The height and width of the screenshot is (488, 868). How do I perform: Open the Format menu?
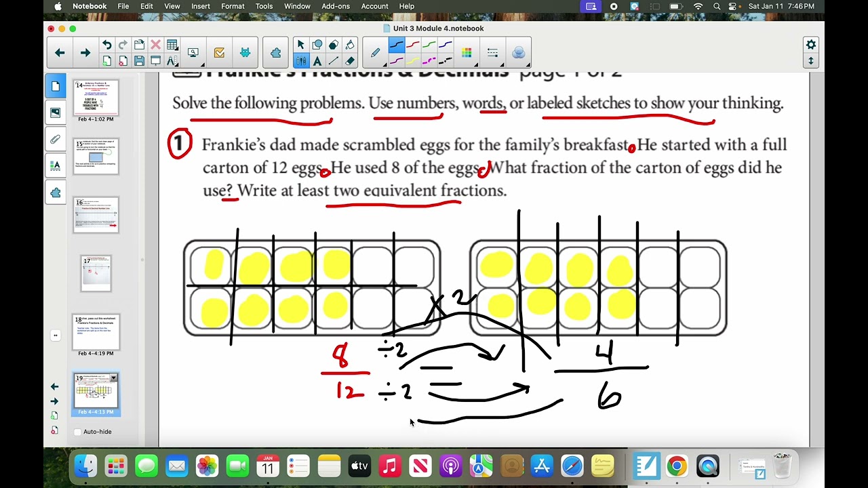[x=233, y=6]
